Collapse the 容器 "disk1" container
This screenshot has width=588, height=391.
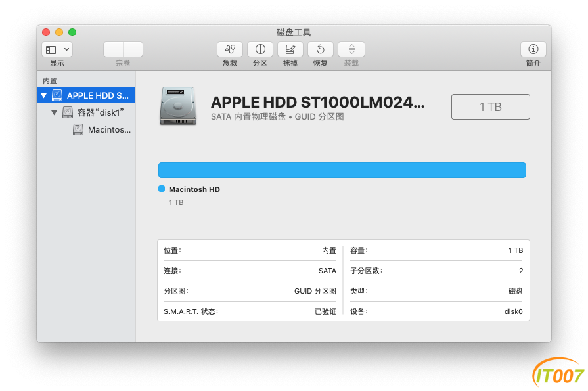tap(55, 112)
